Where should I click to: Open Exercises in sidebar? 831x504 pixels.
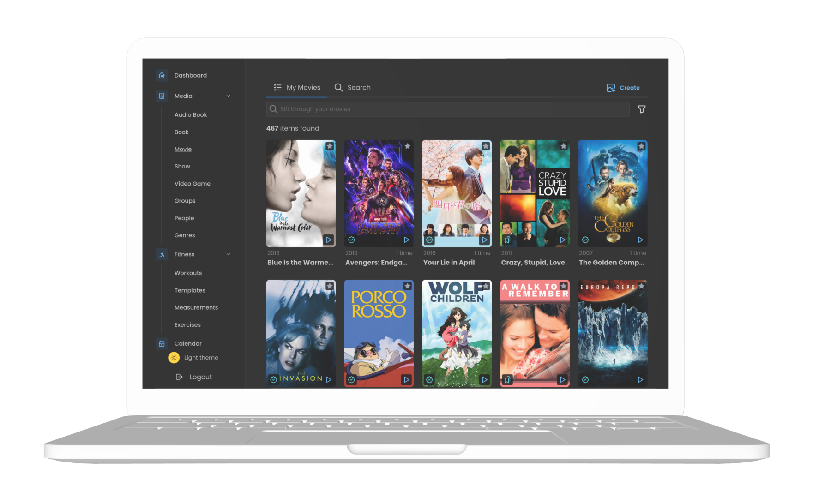pos(187,325)
